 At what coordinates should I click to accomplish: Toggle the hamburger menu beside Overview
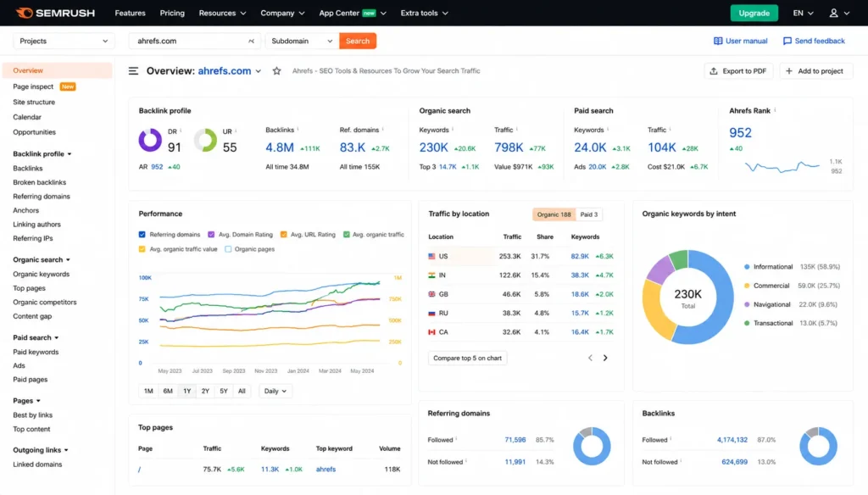[133, 71]
